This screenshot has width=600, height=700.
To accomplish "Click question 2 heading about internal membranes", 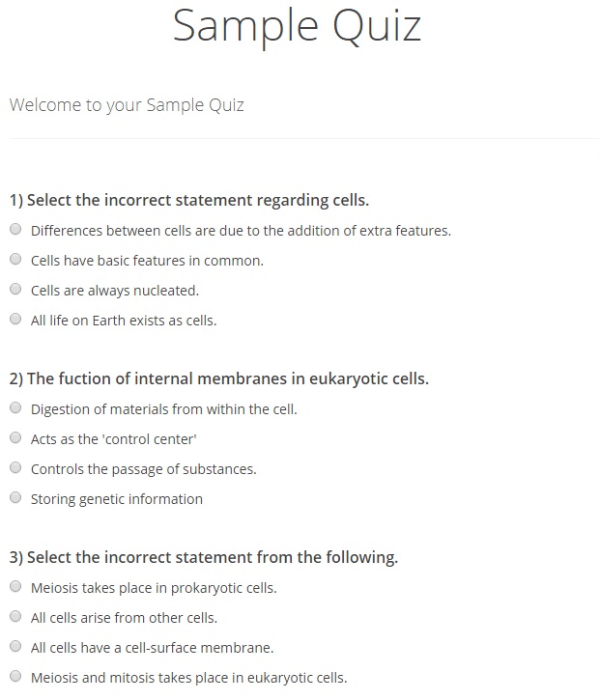I will click(218, 378).
